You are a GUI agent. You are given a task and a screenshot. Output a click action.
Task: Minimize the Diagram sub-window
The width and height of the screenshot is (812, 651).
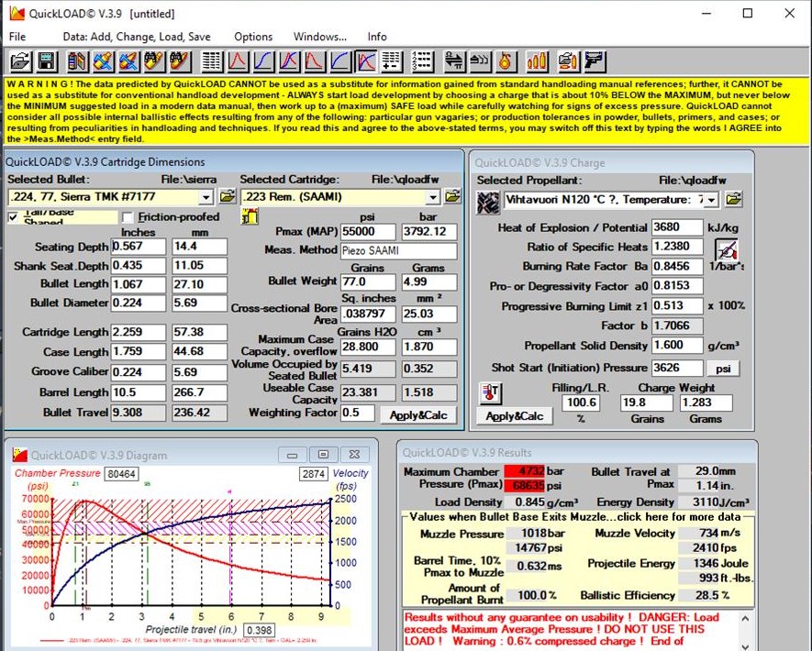click(x=292, y=455)
